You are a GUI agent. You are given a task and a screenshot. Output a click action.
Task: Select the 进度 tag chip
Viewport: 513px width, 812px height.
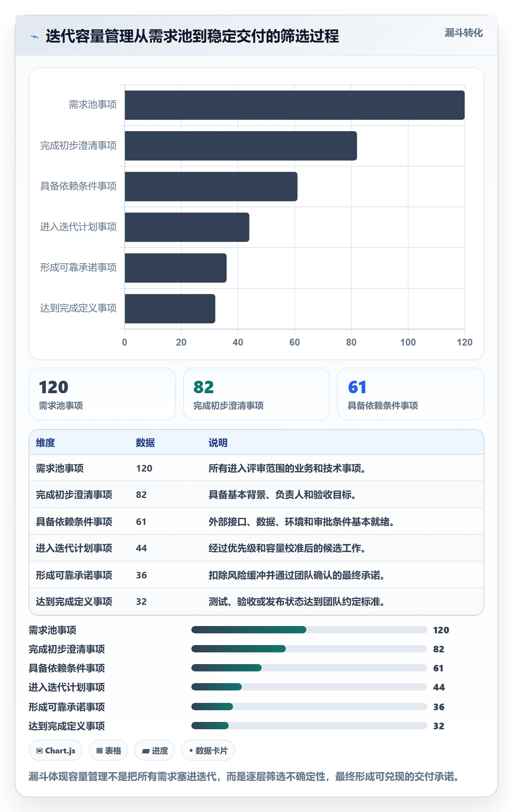(155, 750)
